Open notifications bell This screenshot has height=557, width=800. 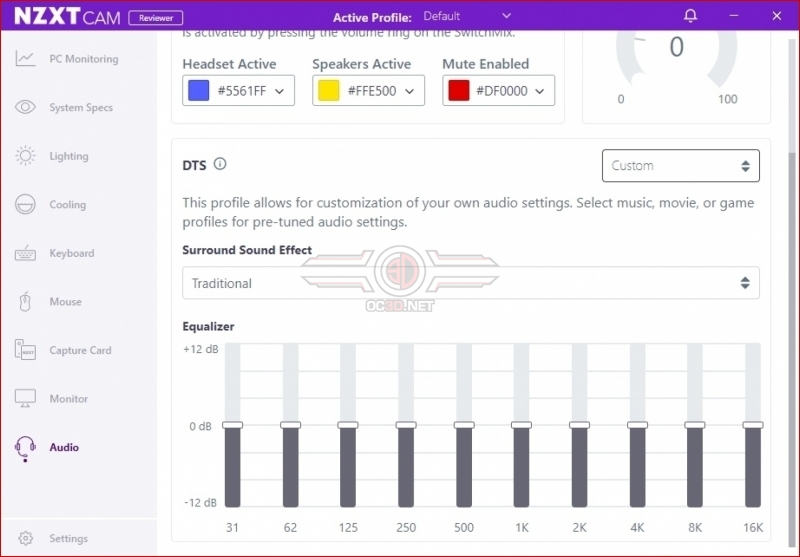pyautogui.click(x=690, y=16)
